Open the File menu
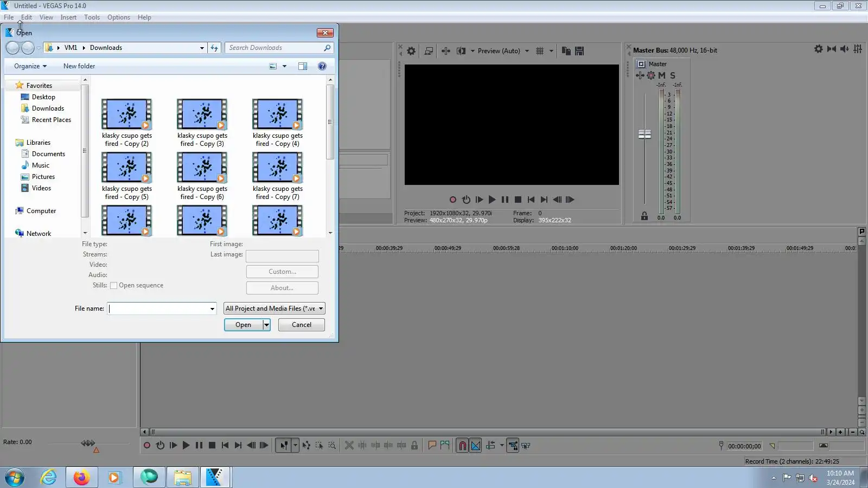This screenshot has width=868, height=488. (x=9, y=17)
